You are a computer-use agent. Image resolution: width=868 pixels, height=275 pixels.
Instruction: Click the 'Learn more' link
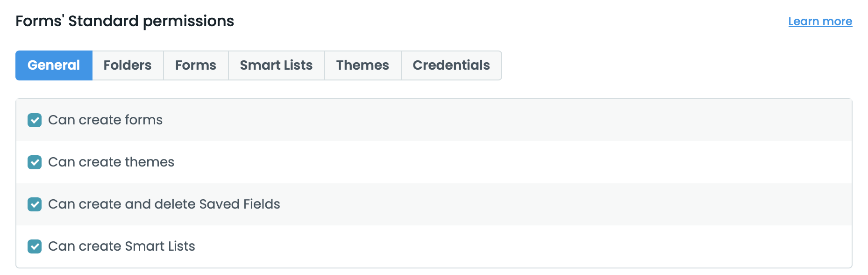(x=820, y=21)
